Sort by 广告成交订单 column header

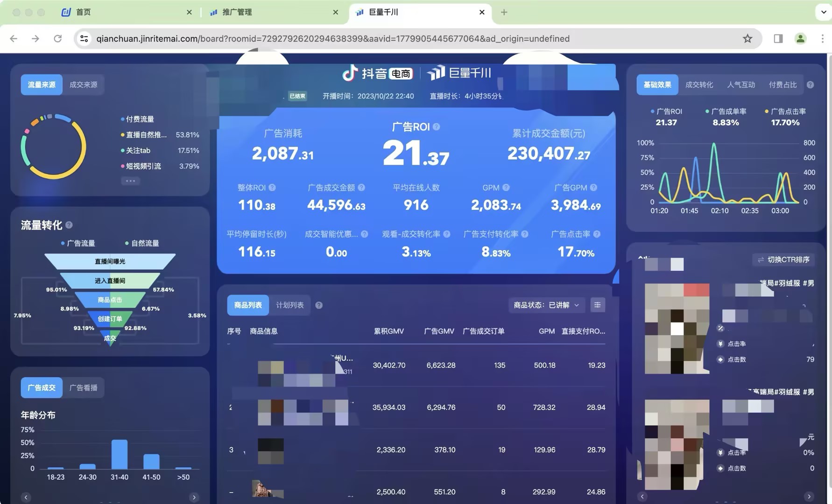pyautogui.click(x=483, y=331)
